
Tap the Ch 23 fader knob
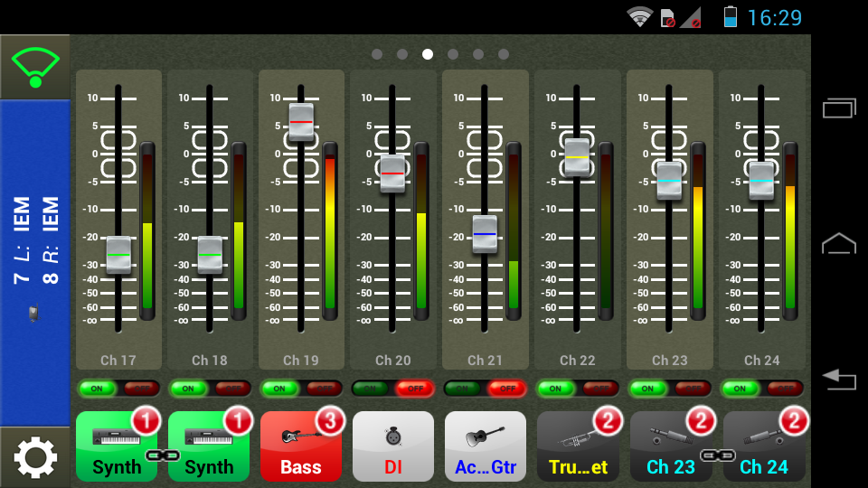669,181
